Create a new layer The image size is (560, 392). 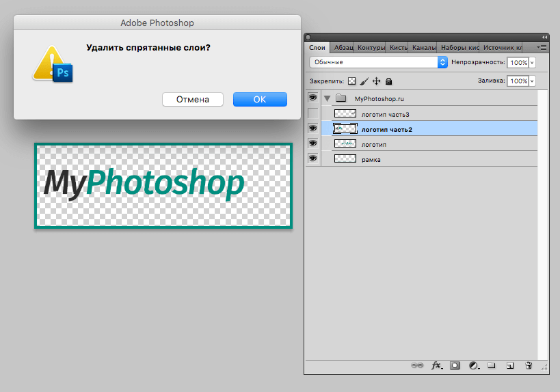point(509,366)
